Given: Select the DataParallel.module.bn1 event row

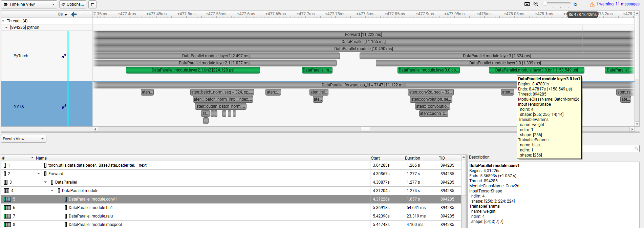Looking at the screenshot, I should pyautogui.click(x=90, y=208).
